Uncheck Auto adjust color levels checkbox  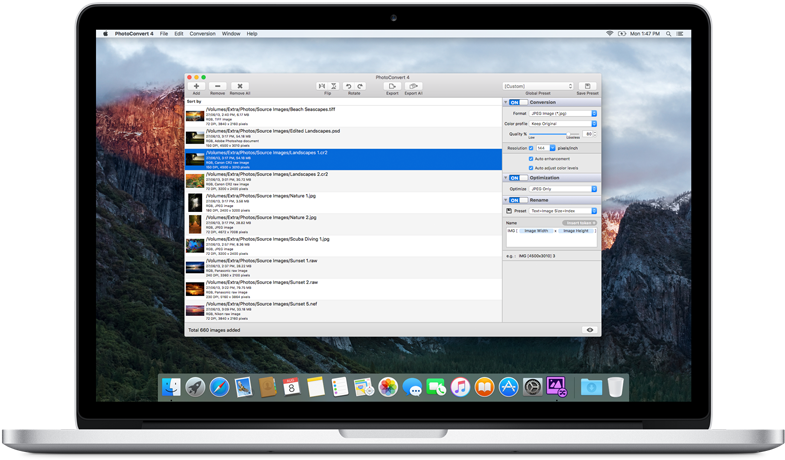tap(531, 168)
